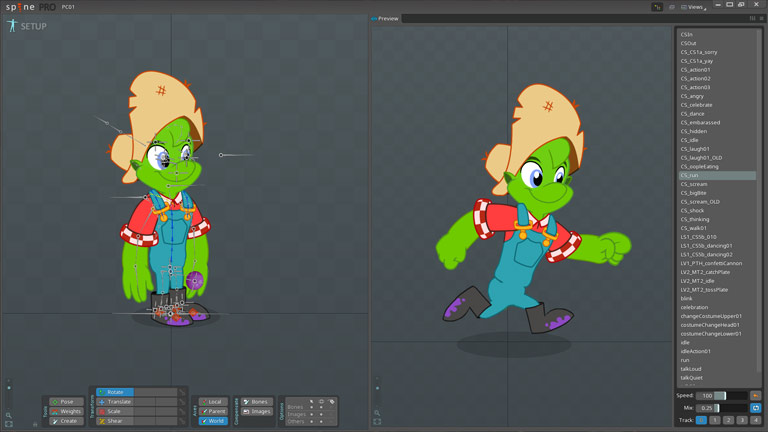The width and height of the screenshot is (768, 432).
Task: Click the Preview tab
Action: tap(385, 19)
